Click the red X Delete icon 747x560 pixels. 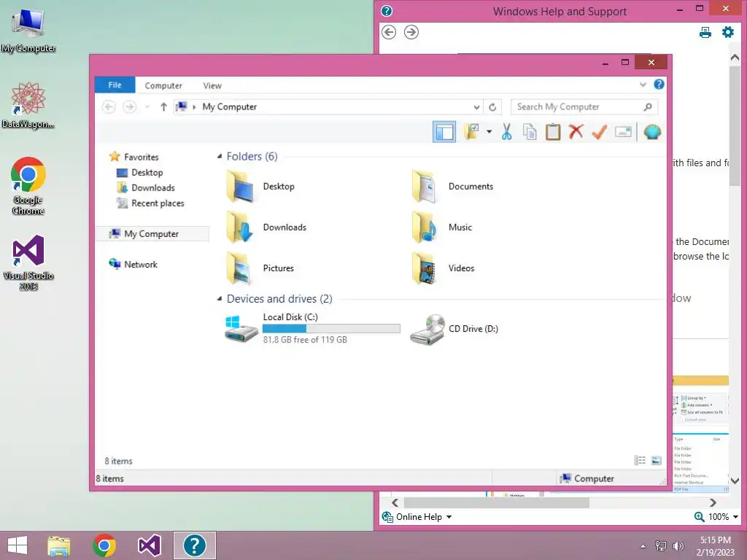coord(576,131)
